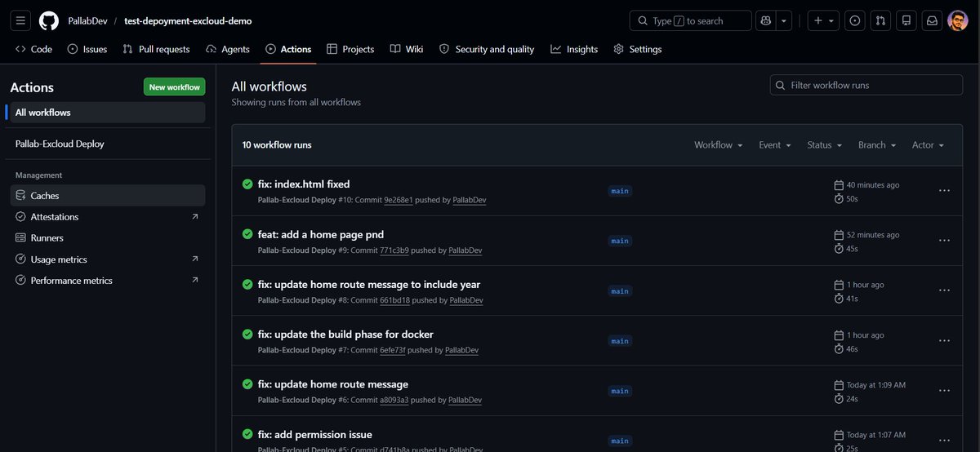This screenshot has width=980, height=452.
Task: Open pull requests icon in header
Action: pos(880,20)
